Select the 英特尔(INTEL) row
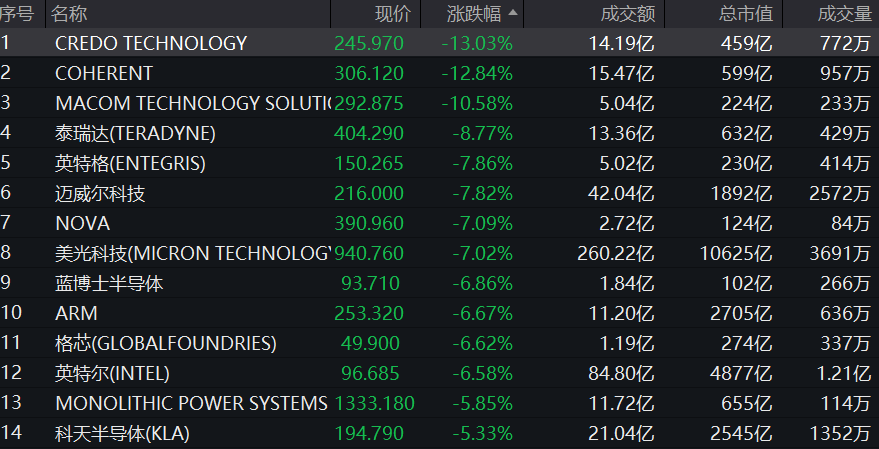This screenshot has height=449, width=879. 440,373
